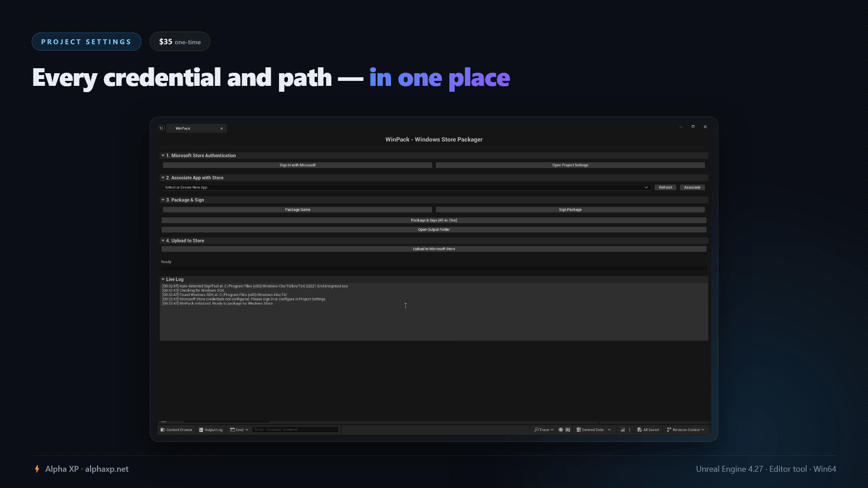Click the 'WinPack initialized' log line
Screen dimensions: 868x488
click(x=218, y=304)
